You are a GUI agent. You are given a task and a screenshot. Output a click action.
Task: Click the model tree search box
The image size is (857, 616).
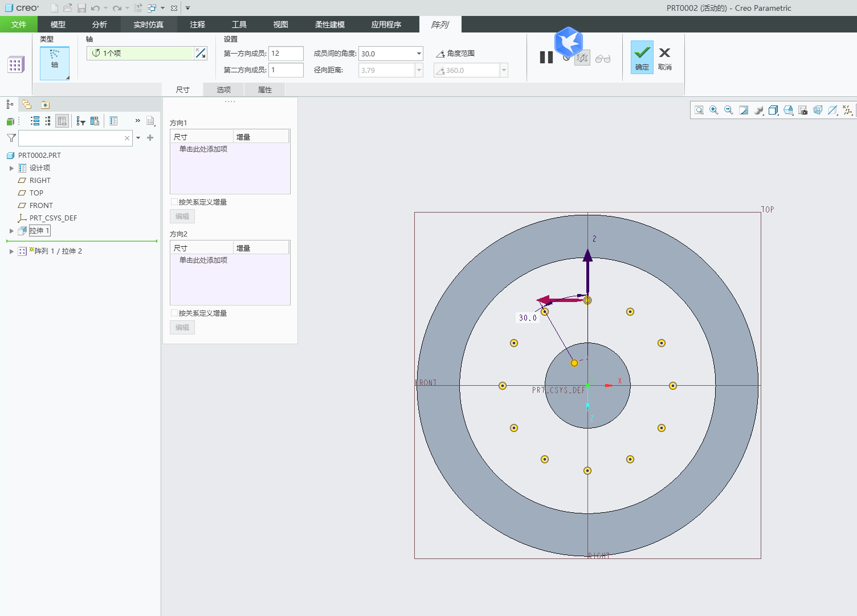coord(75,138)
